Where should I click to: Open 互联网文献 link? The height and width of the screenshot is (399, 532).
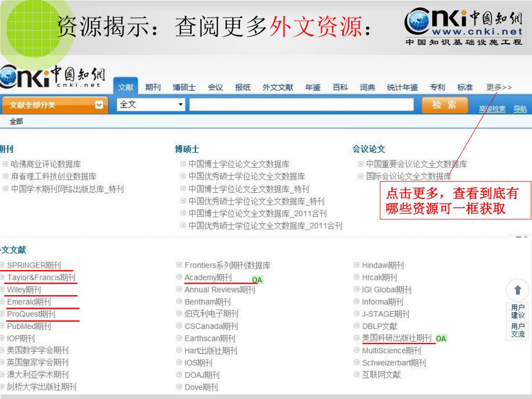click(x=381, y=375)
